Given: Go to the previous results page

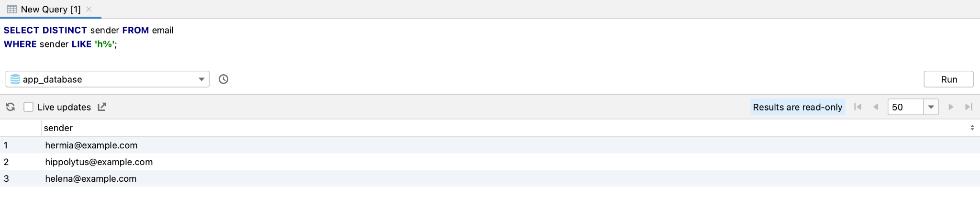Looking at the screenshot, I should tap(876, 107).
